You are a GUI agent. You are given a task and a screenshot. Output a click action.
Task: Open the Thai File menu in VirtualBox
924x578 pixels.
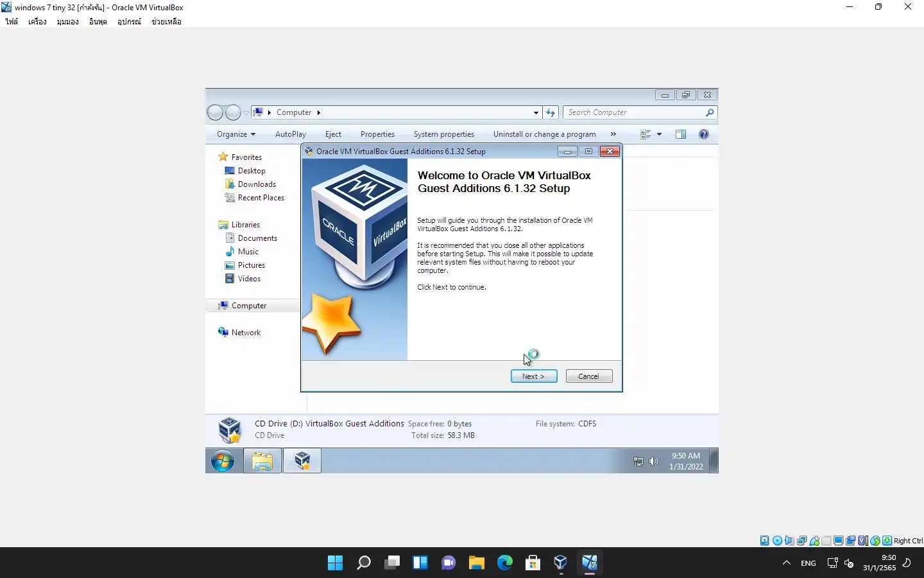pyautogui.click(x=12, y=22)
